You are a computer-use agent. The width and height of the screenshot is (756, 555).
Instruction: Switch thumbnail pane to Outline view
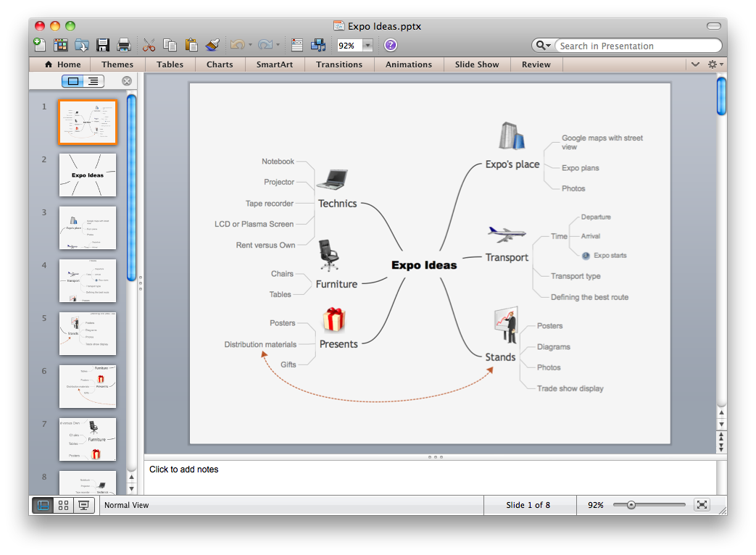tap(94, 81)
